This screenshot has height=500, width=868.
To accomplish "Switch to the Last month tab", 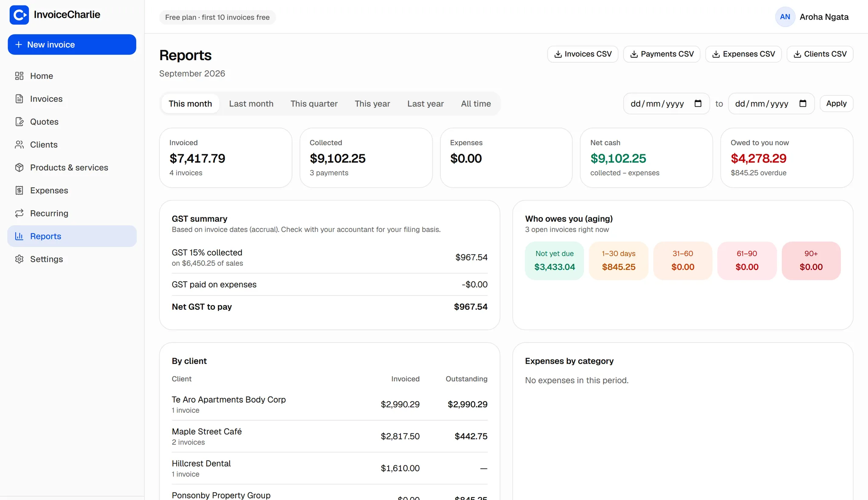I will pyautogui.click(x=251, y=104).
